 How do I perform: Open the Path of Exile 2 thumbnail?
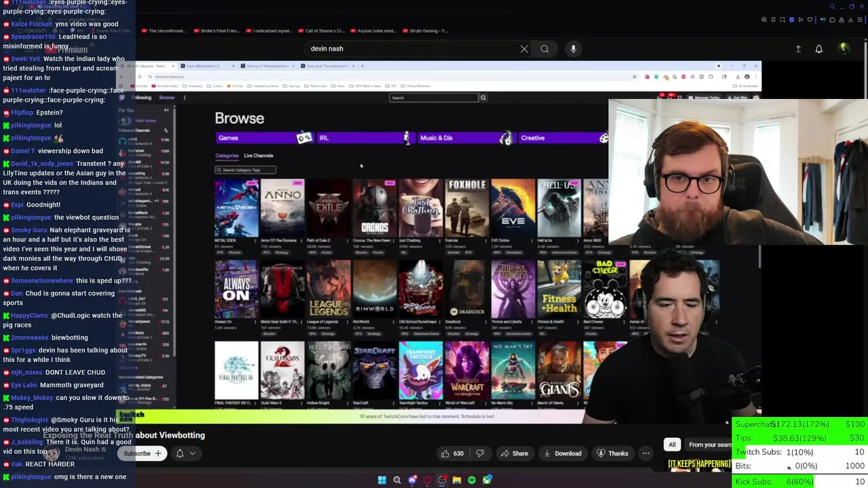(329, 208)
